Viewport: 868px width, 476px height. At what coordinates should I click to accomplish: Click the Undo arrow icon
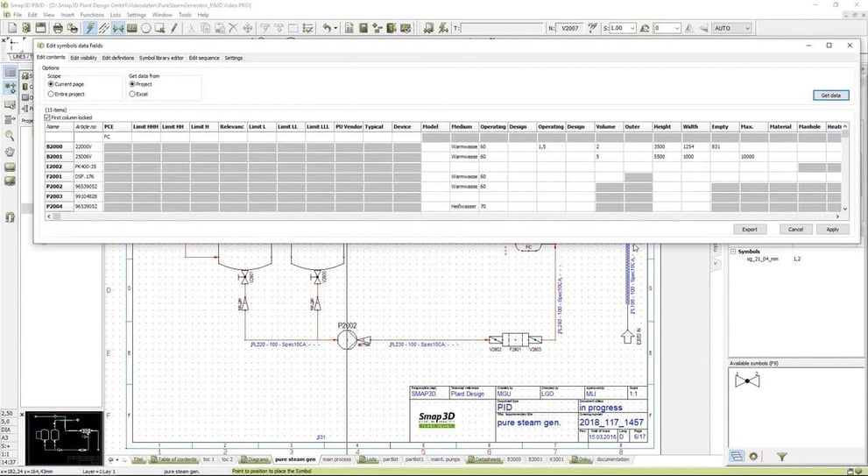pyautogui.click(x=327, y=28)
